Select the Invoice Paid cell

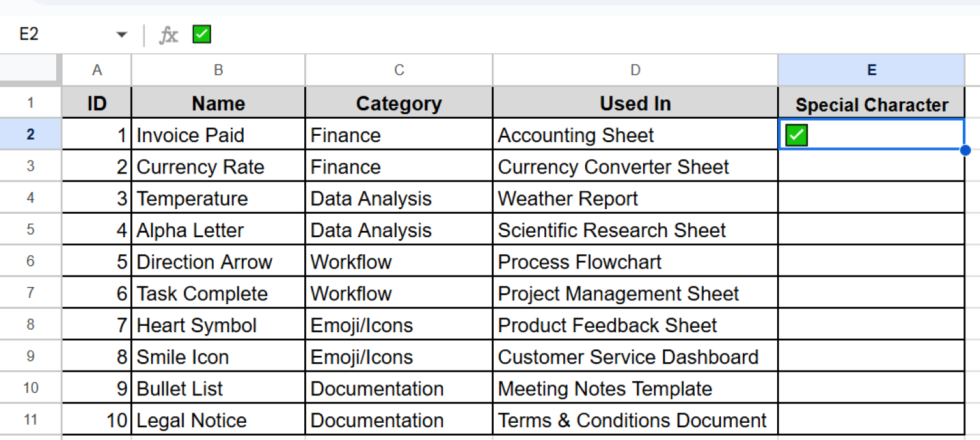coord(218,135)
